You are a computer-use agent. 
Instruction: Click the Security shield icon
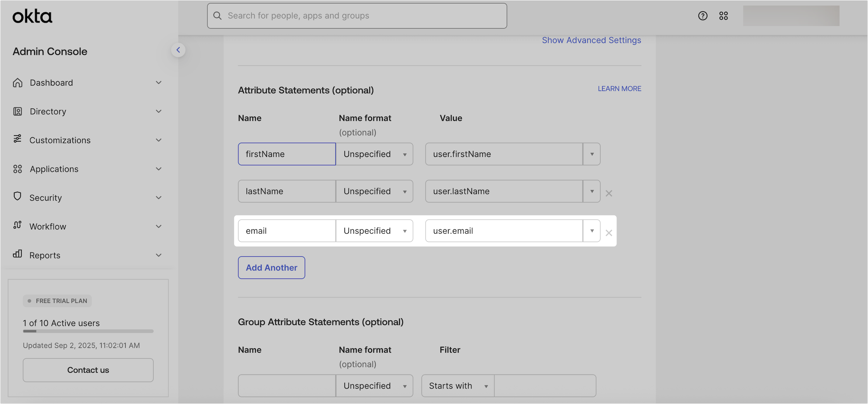click(x=17, y=196)
